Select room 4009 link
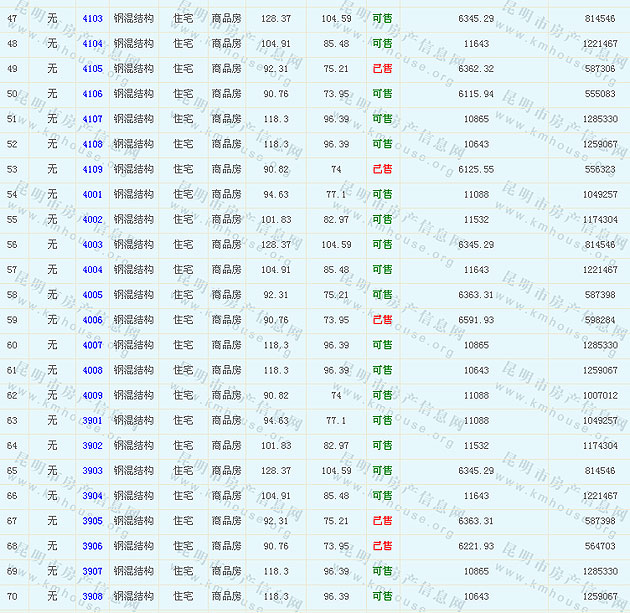The image size is (630, 613). click(92, 396)
